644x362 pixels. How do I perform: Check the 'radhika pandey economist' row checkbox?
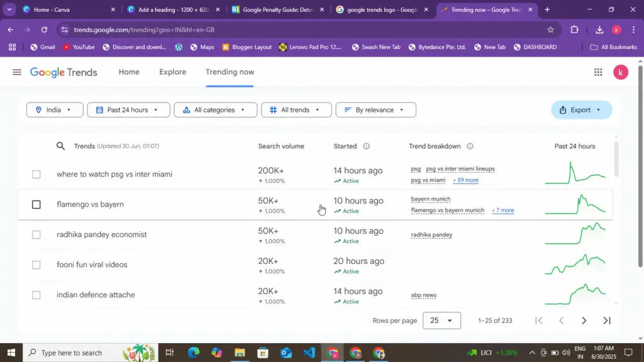pos(36,235)
